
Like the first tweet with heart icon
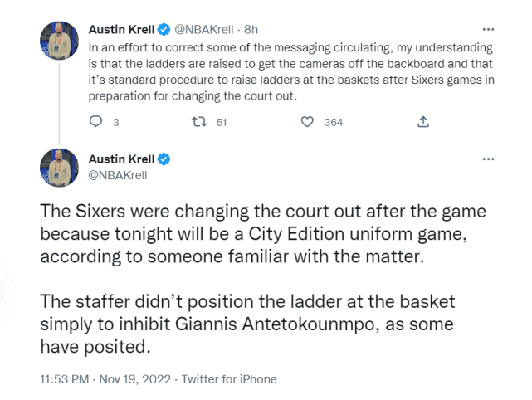[x=307, y=122]
